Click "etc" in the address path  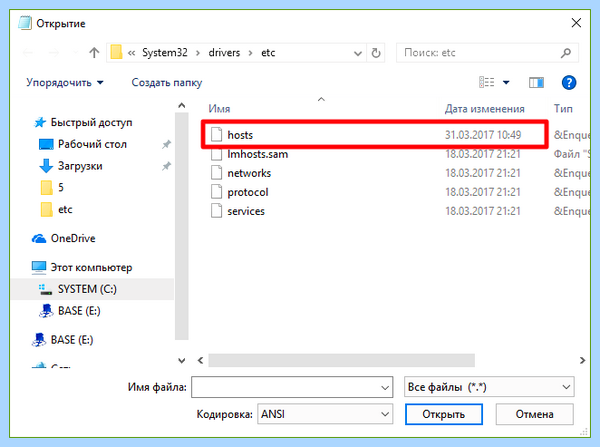click(x=268, y=52)
